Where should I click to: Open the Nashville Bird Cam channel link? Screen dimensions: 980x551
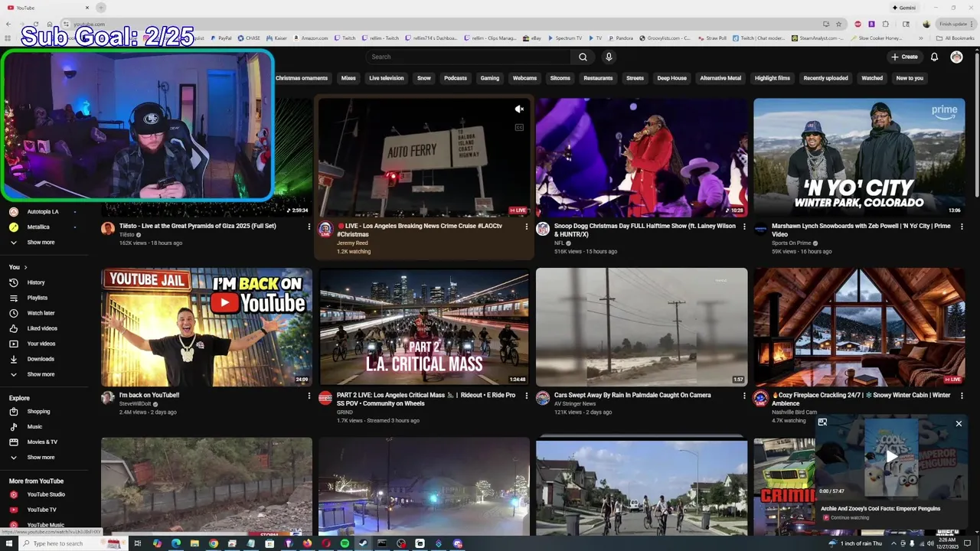pyautogui.click(x=795, y=412)
